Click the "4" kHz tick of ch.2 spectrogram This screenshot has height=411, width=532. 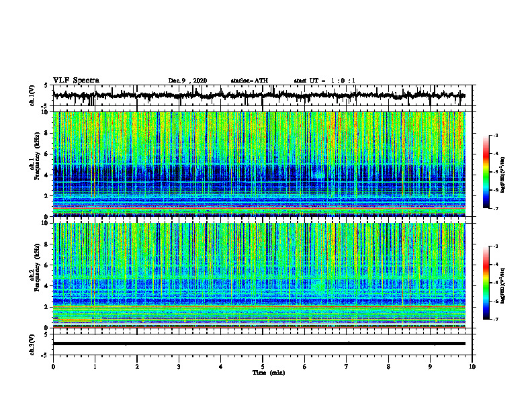click(x=48, y=286)
